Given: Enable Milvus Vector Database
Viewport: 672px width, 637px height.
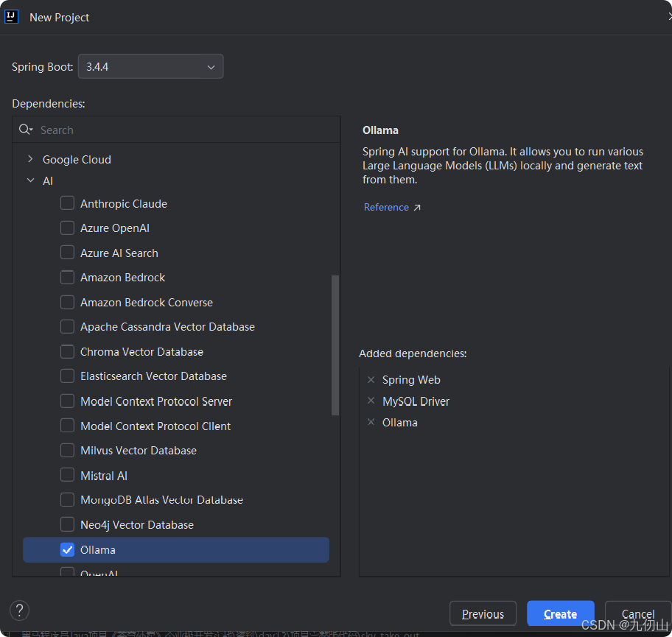Looking at the screenshot, I should [67, 450].
